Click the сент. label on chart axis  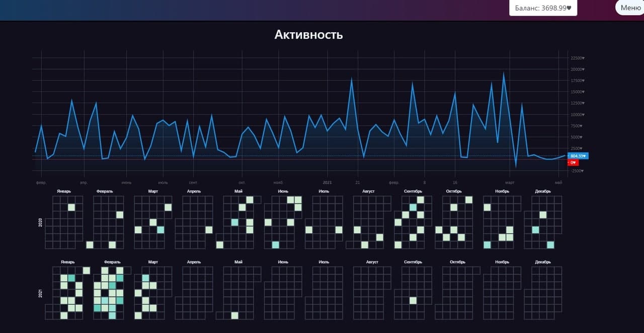click(194, 182)
